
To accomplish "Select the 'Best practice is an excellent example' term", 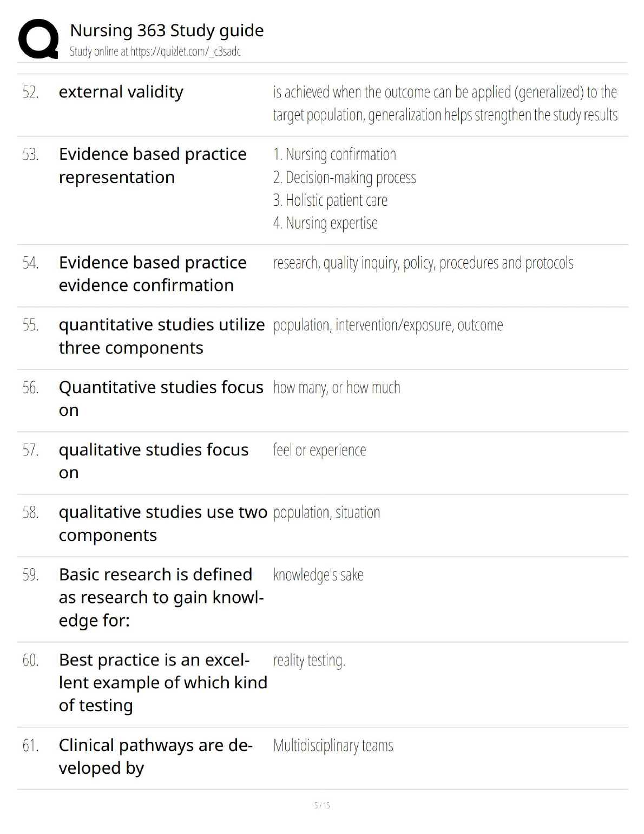I will coord(162,682).
